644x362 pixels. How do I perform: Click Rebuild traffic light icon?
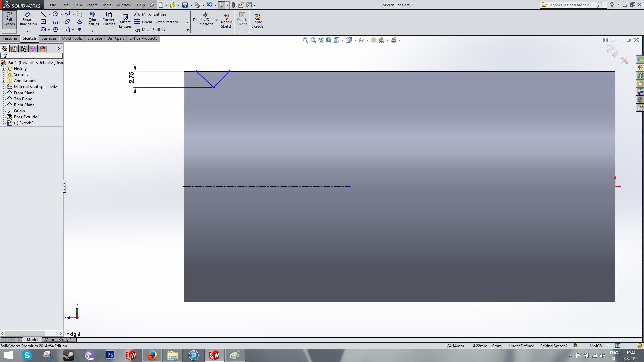233,5
